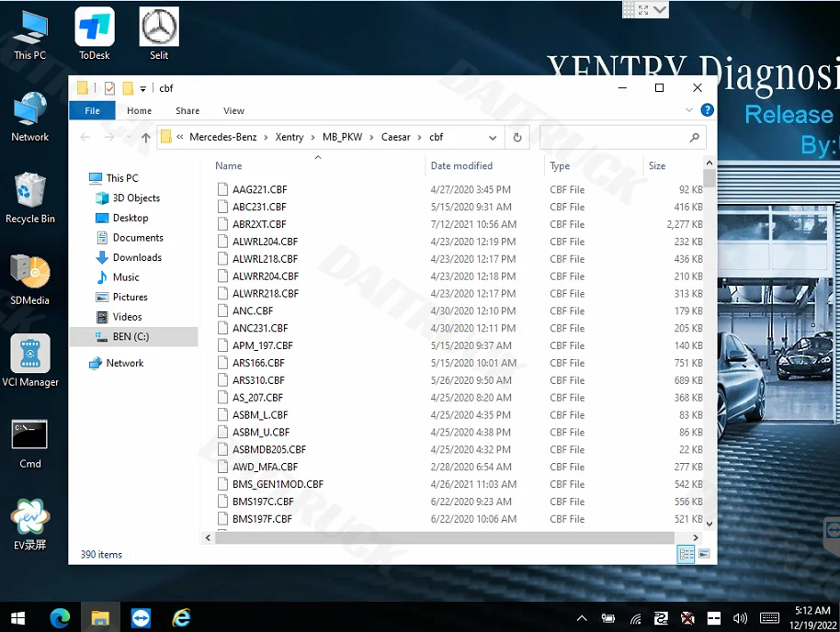Go up one folder level

[146, 137]
